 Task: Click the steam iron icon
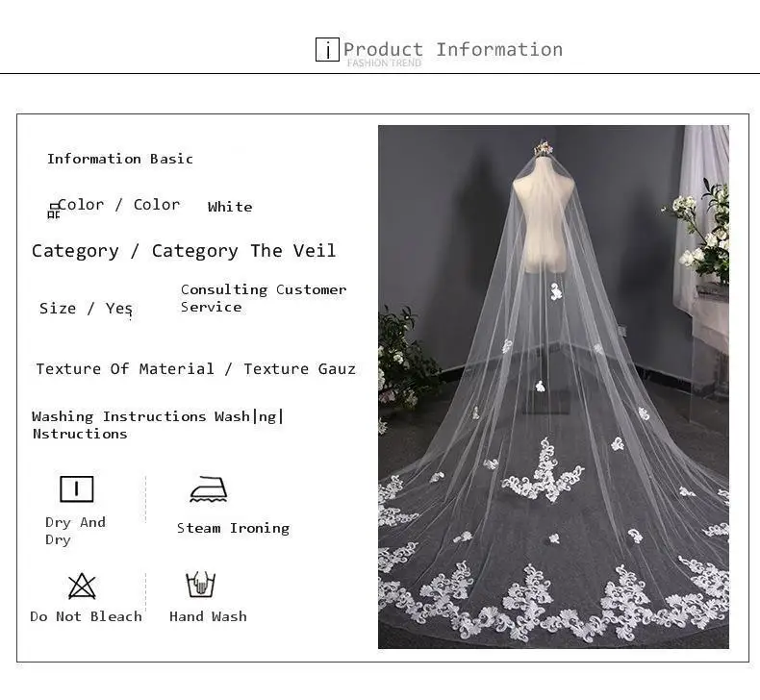(x=209, y=489)
